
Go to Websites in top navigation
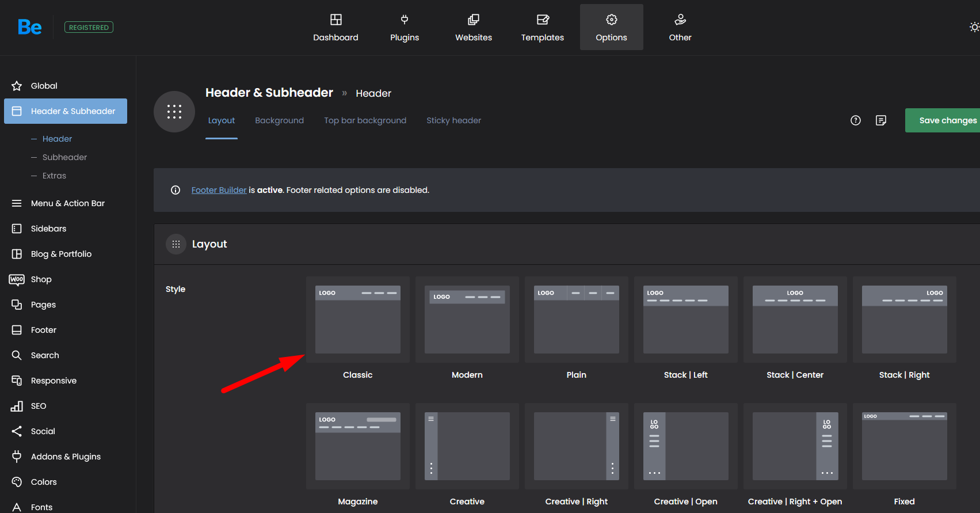474,27
